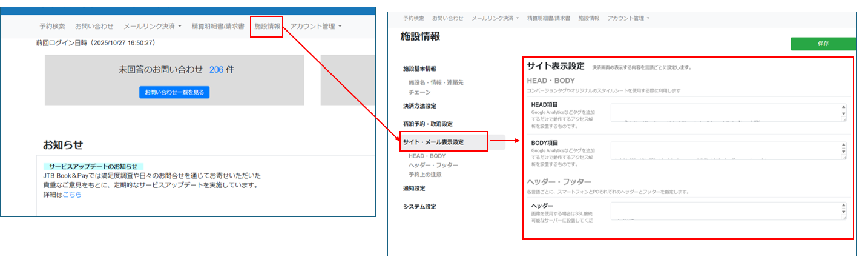Click inside the HEAD項目 text area
The image size is (868, 268).
(x=728, y=113)
